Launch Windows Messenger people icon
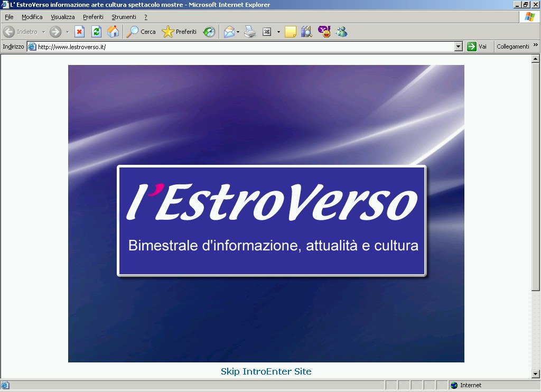 tap(342, 32)
